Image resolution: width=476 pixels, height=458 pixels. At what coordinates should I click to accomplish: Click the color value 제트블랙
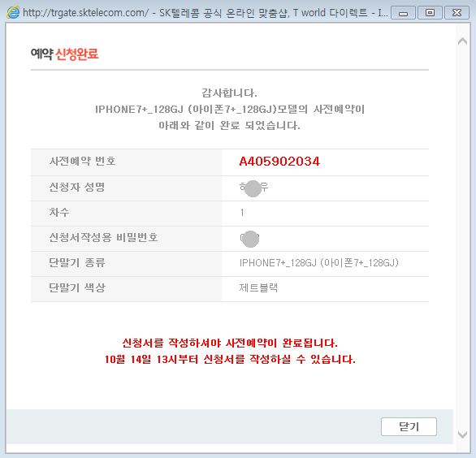258,287
